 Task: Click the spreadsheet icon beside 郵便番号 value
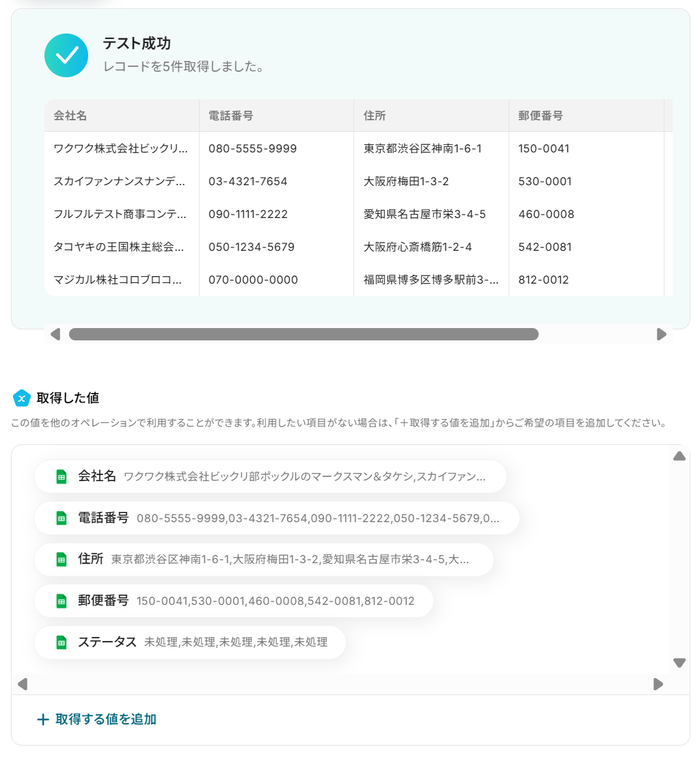tap(62, 601)
